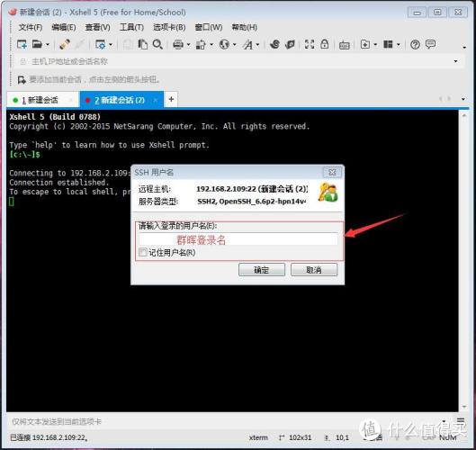The width and height of the screenshot is (476, 450).
Task: Click the New tab group icon
Action: pos(365,45)
